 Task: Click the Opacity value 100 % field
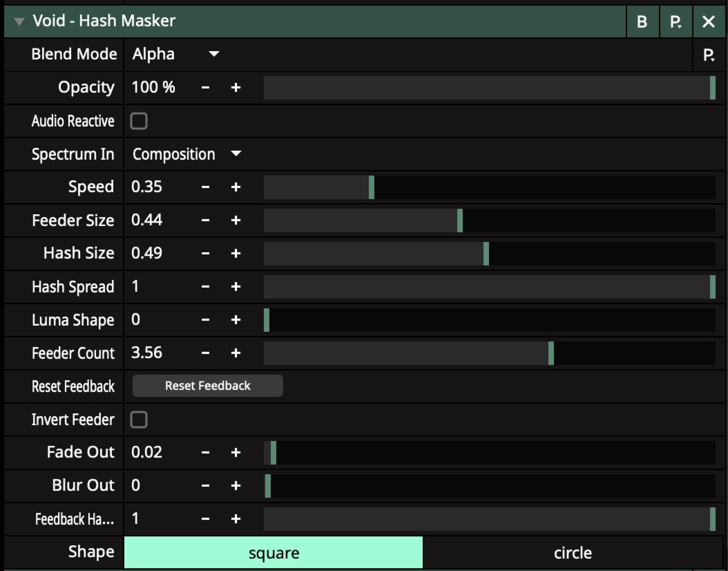point(153,88)
